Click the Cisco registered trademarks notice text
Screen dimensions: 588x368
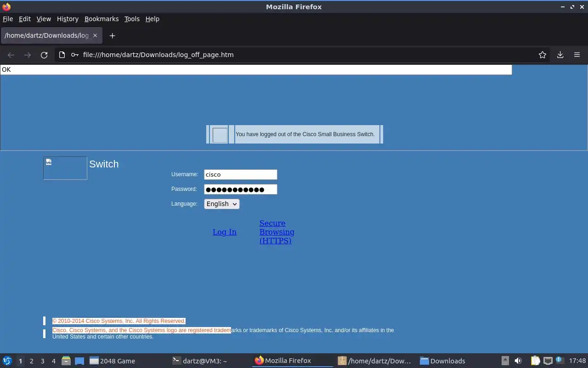(223, 333)
